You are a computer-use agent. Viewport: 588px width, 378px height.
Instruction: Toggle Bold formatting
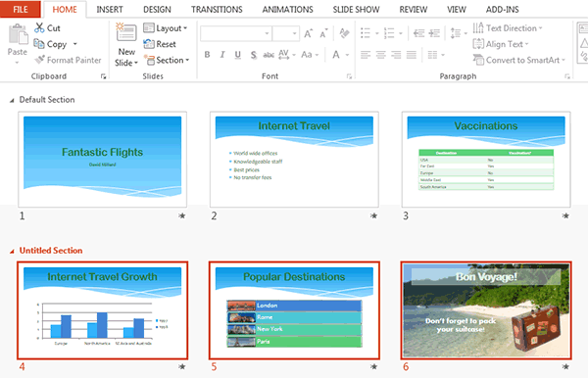207,55
